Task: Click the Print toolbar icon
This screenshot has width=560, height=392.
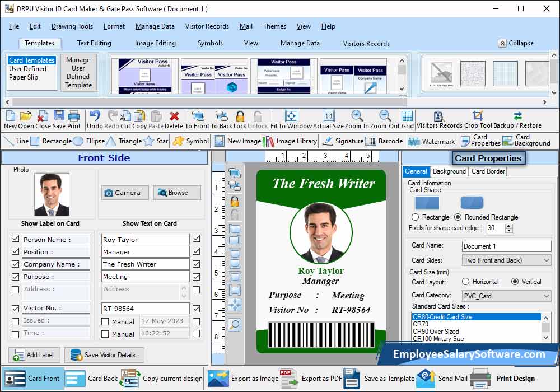Action: (73, 116)
